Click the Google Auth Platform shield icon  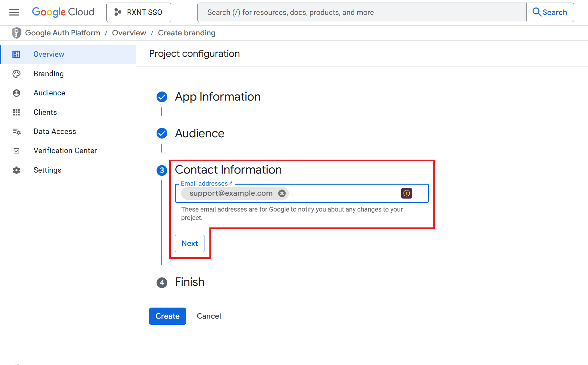pyautogui.click(x=16, y=33)
